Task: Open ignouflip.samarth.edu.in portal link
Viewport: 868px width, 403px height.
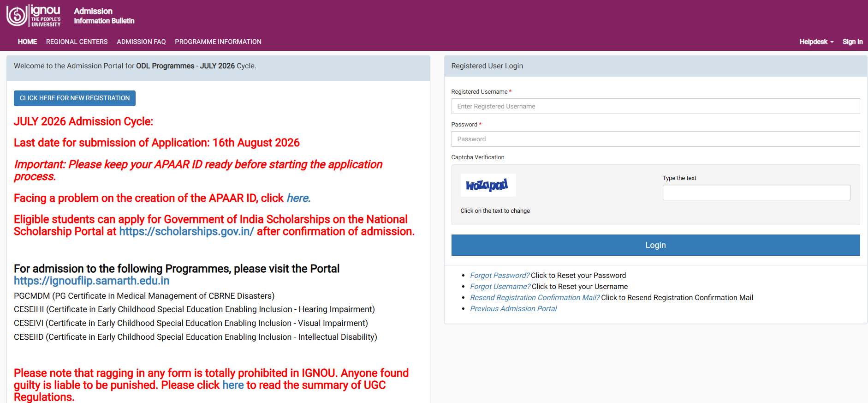Action: pyautogui.click(x=92, y=281)
